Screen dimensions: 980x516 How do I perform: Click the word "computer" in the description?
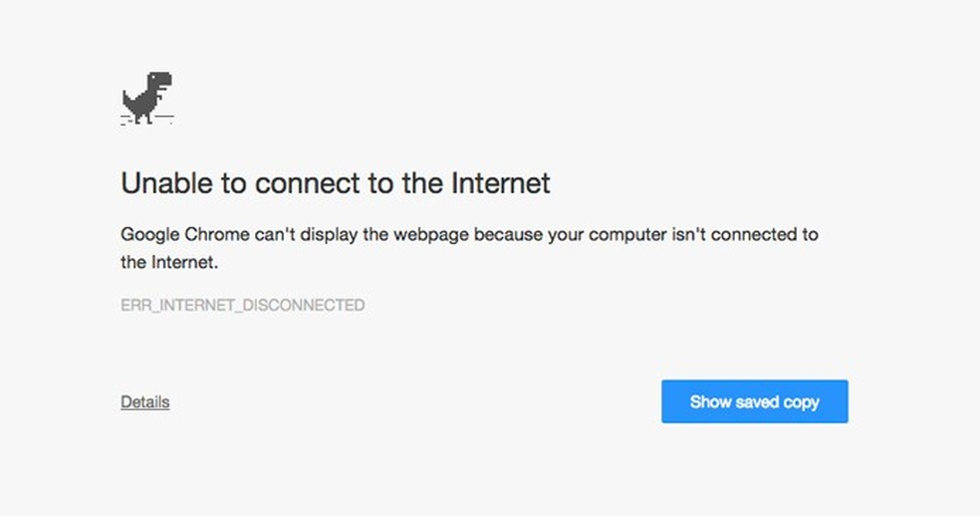625,236
